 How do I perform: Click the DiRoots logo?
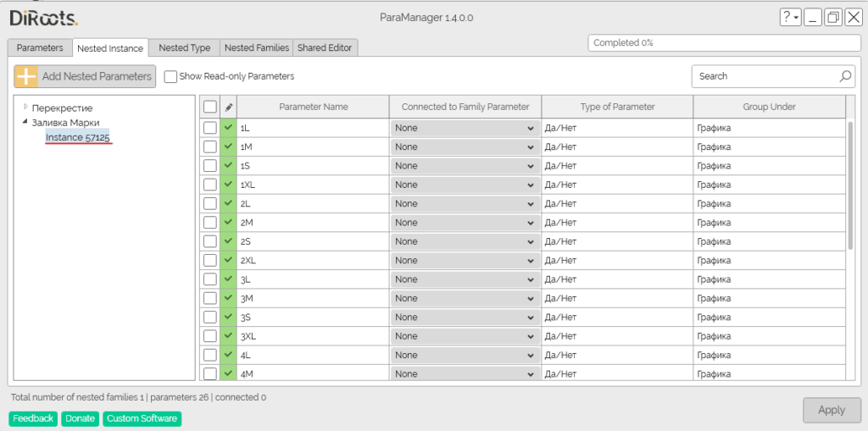click(44, 18)
